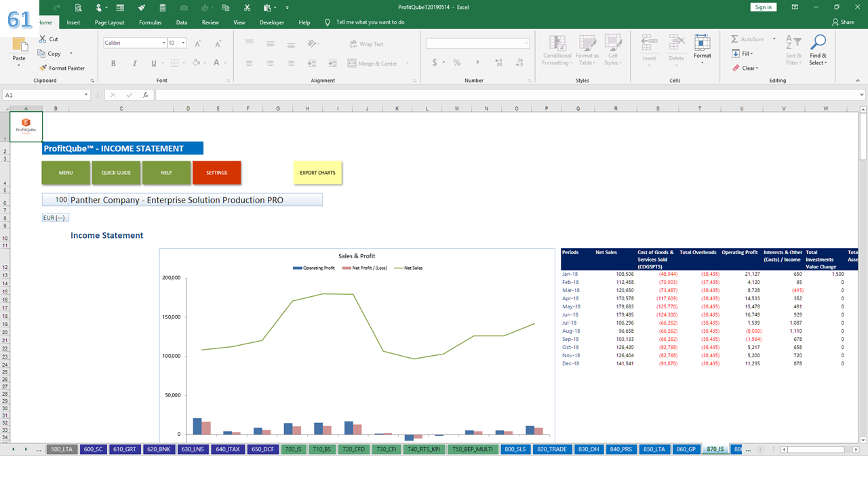Click the Insert Function fx icon
868x488 pixels.
point(145,96)
